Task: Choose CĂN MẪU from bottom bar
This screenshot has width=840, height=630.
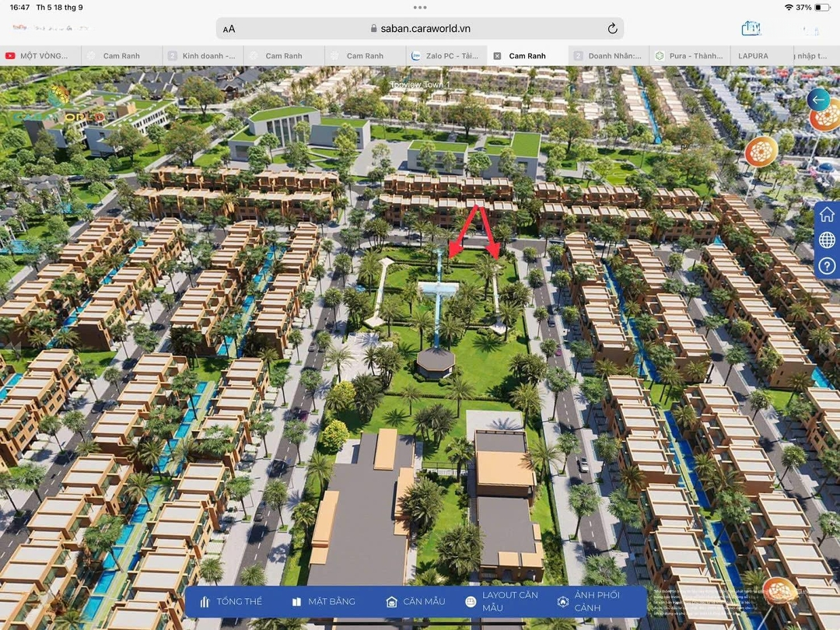Action: point(415,601)
